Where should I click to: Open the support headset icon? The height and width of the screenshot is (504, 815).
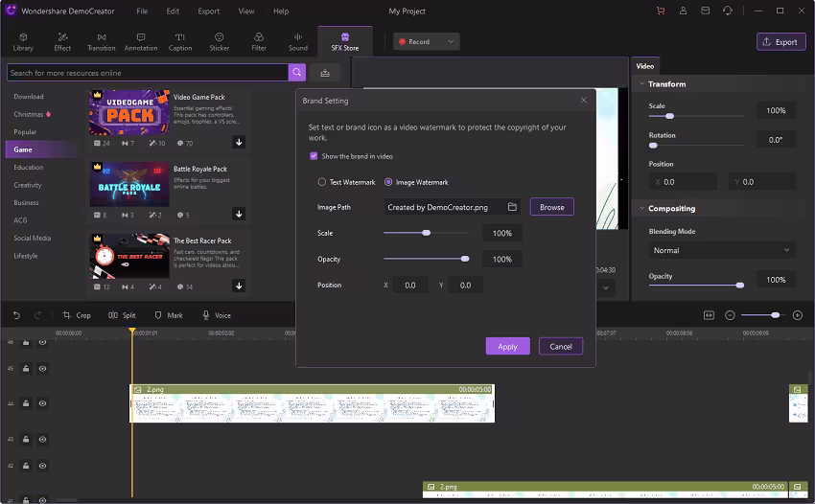[x=728, y=11]
